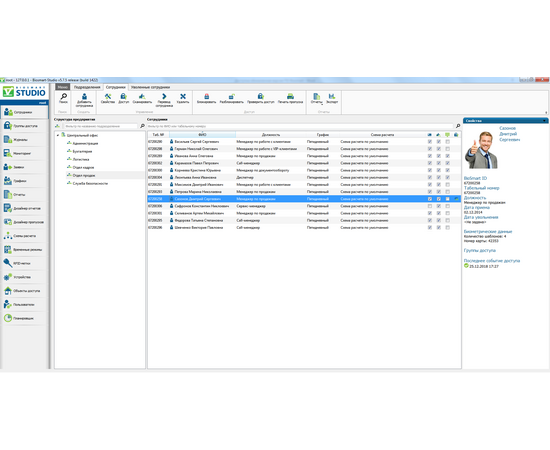
Task: Toggle the third checkbox in Шевченко Виктория row
Action: (x=448, y=228)
